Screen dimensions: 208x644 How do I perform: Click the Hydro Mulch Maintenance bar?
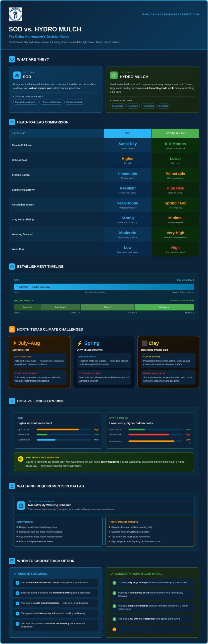tap(155, 441)
